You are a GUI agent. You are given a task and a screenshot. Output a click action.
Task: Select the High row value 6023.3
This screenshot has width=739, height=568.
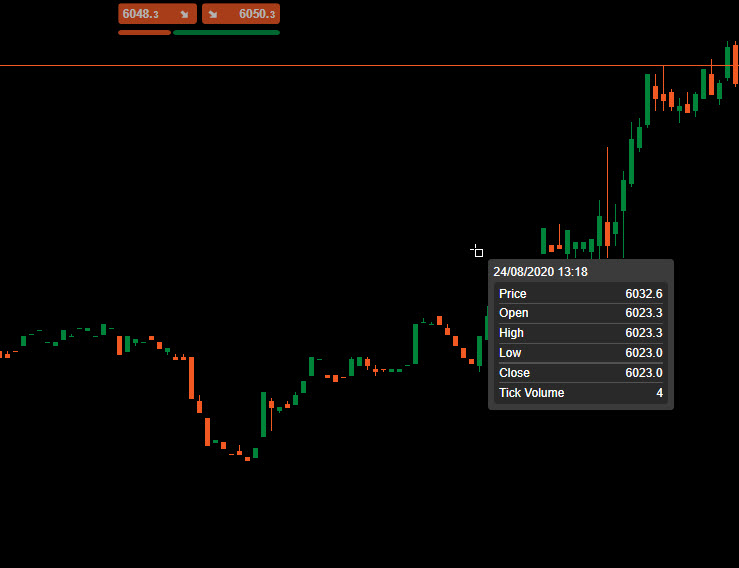click(x=644, y=333)
